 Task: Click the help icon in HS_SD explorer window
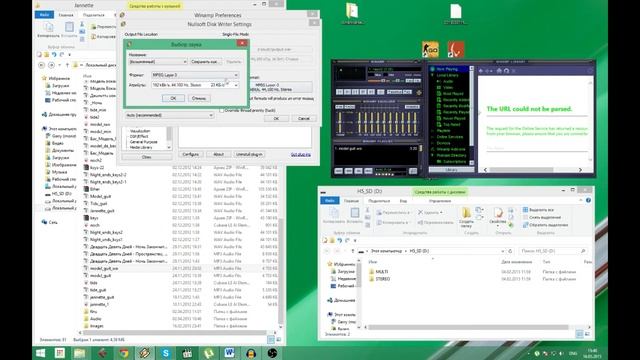[588, 200]
